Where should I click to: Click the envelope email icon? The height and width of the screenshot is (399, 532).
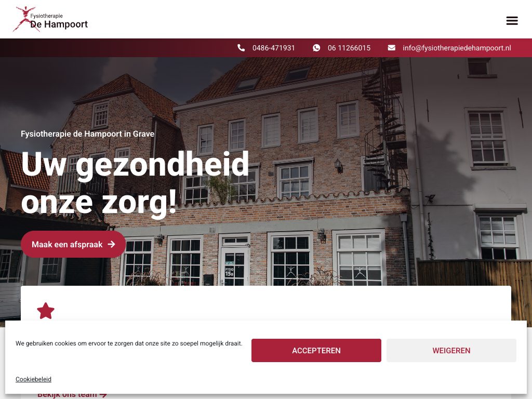click(392, 48)
